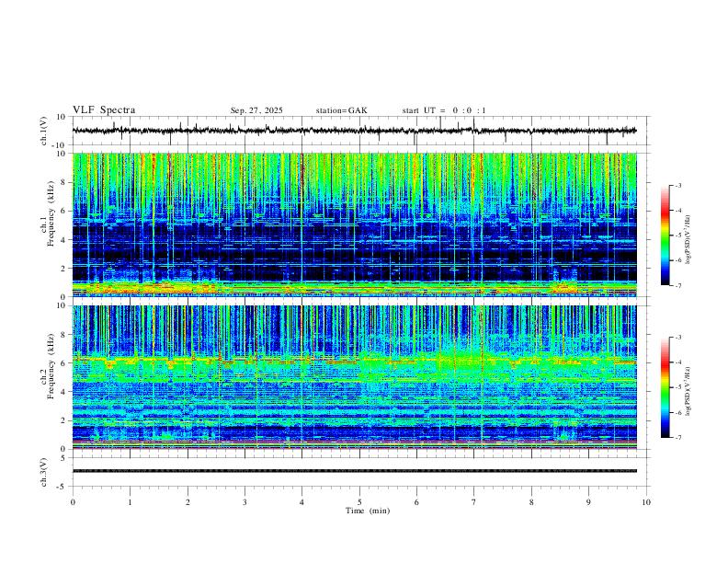Click the 'Time (min)' axis label
The width and height of the screenshot is (728, 563).
tap(368, 511)
